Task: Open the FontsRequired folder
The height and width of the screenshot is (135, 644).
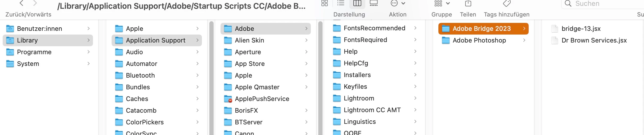Action: [375, 40]
